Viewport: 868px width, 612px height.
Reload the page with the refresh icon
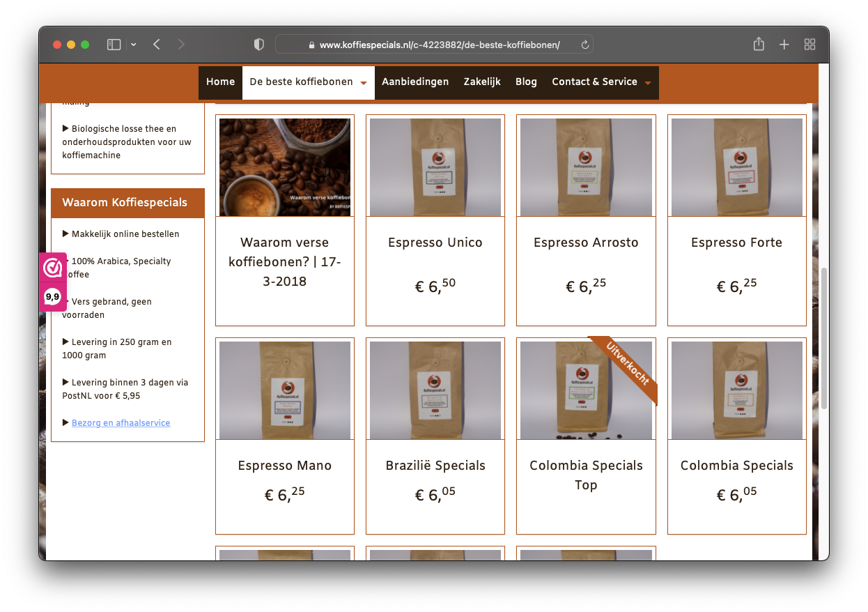(x=585, y=45)
